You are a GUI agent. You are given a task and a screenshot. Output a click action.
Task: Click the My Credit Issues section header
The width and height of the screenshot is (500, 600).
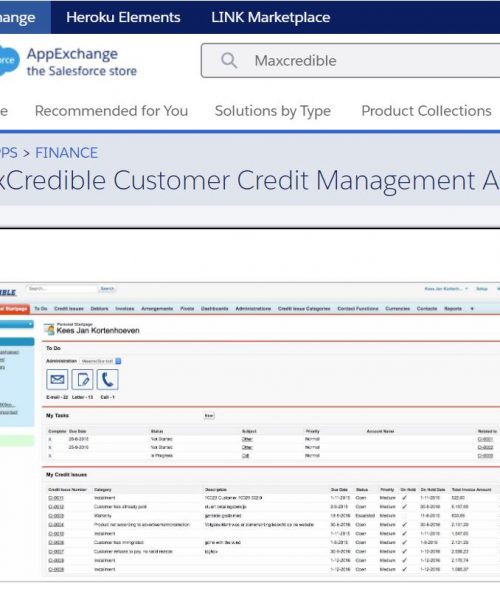point(67,474)
